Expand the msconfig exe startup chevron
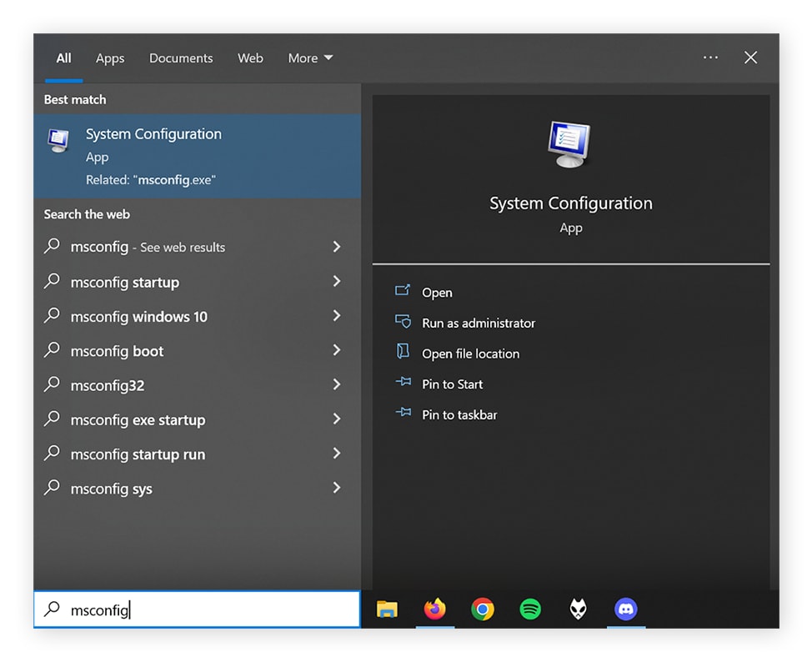 (x=337, y=419)
